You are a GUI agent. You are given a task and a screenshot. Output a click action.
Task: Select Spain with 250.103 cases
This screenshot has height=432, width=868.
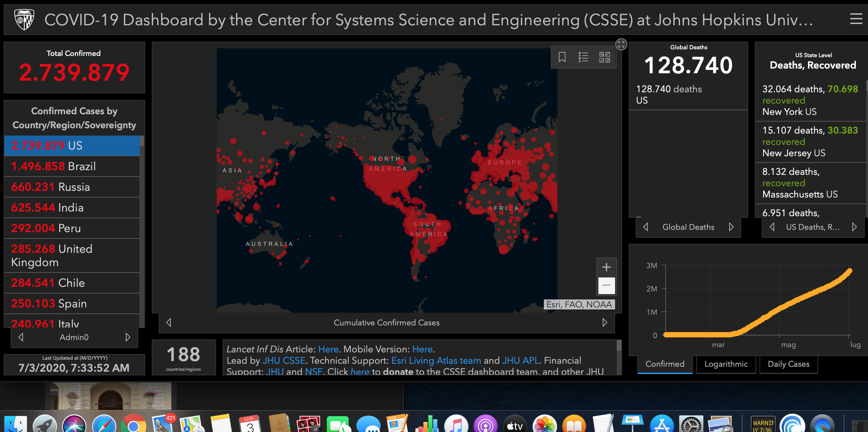pos(72,303)
